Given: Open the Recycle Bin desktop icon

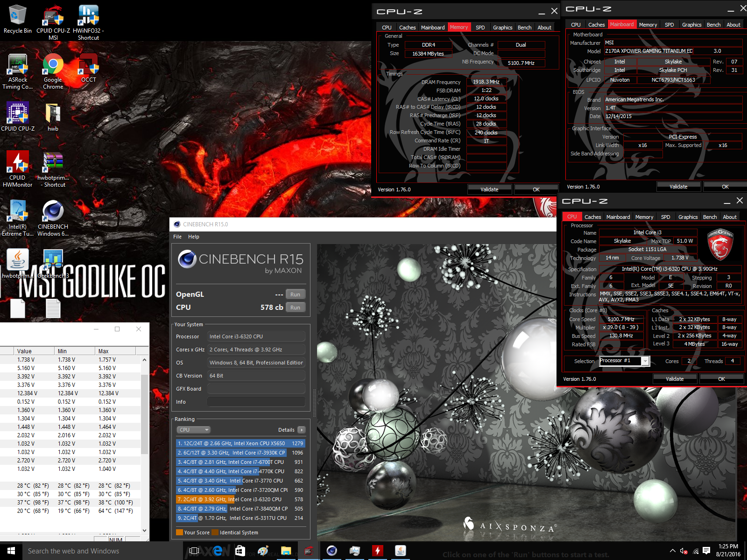Looking at the screenshot, I should pos(18,20).
